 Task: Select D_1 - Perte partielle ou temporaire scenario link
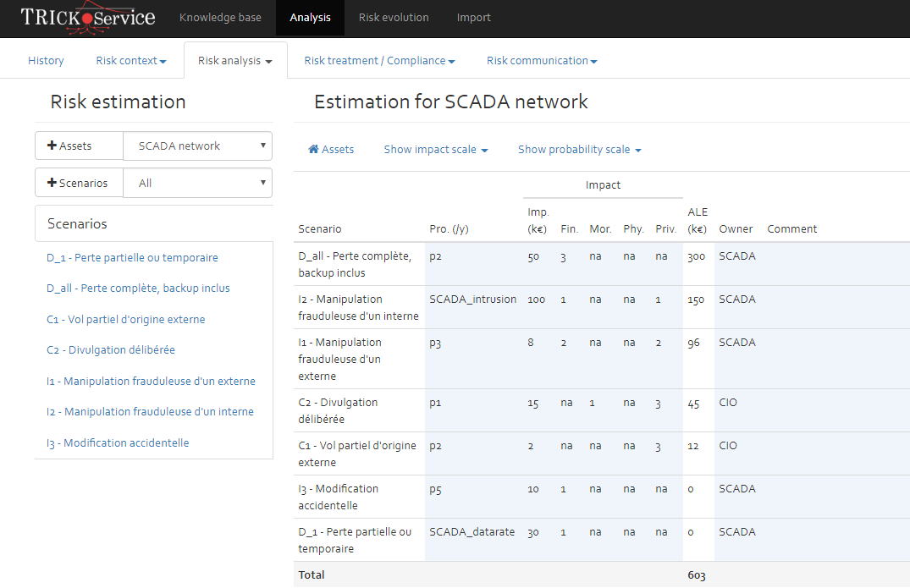pyautogui.click(x=132, y=257)
